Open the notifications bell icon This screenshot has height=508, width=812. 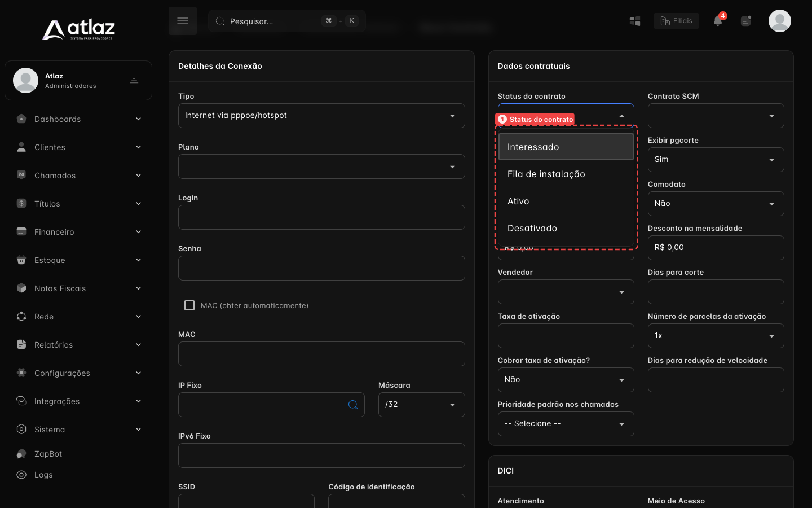[x=718, y=21]
